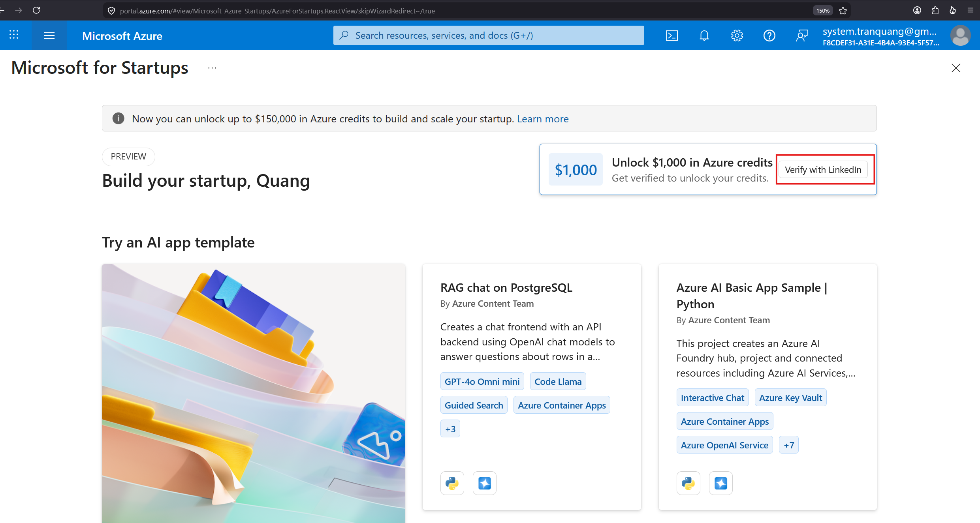Viewport: 980px width, 523px height.
Task: Click the $1,000 credit amount badge
Action: point(576,170)
